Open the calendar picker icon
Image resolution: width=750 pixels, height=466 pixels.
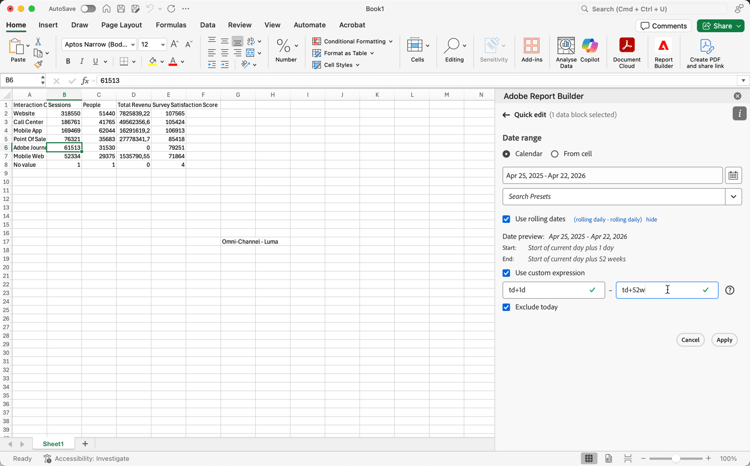click(x=733, y=176)
